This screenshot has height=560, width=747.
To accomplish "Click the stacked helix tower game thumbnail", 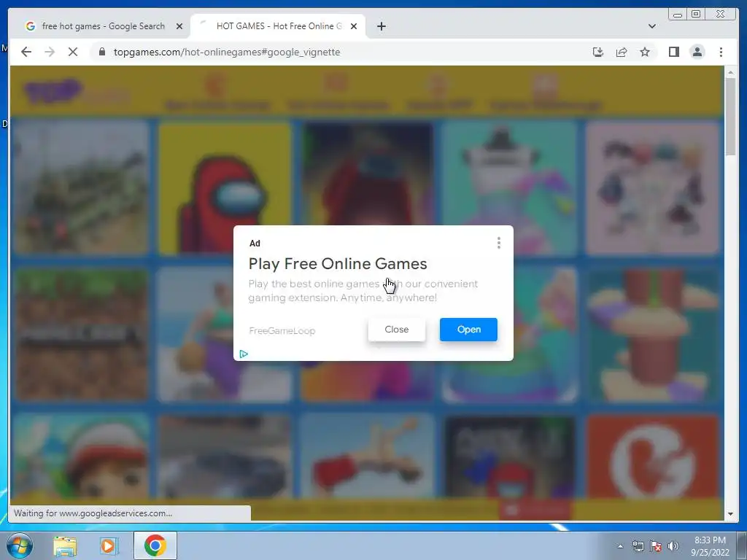I will (652, 335).
